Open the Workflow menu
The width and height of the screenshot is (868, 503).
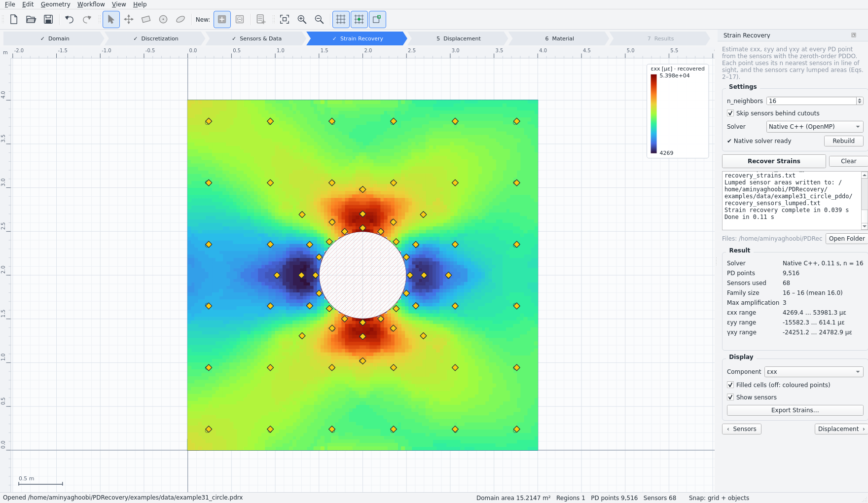point(91,4)
